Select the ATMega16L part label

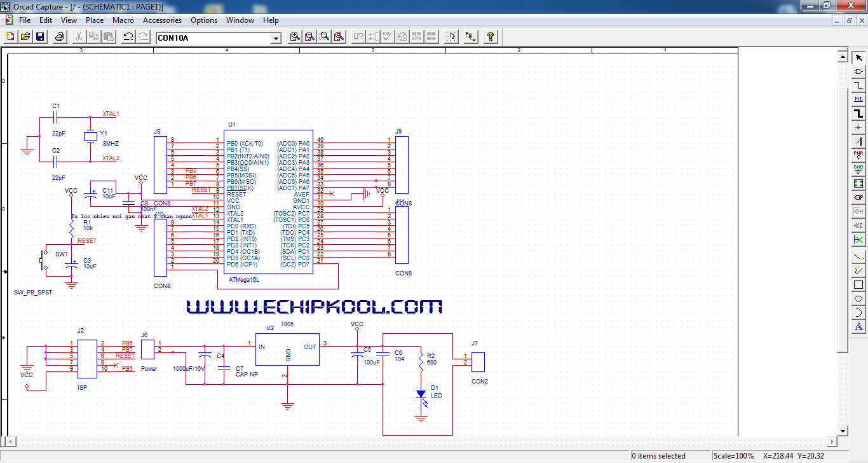point(244,279)
